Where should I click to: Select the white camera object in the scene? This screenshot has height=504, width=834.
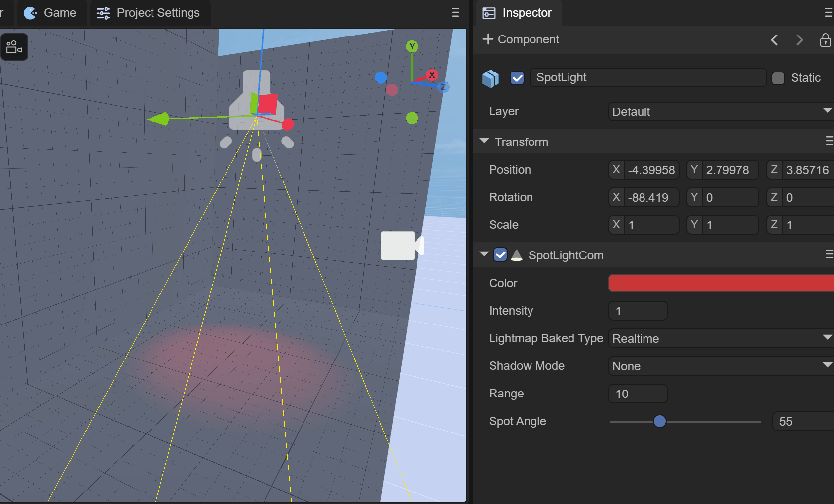tap(402, 246)
